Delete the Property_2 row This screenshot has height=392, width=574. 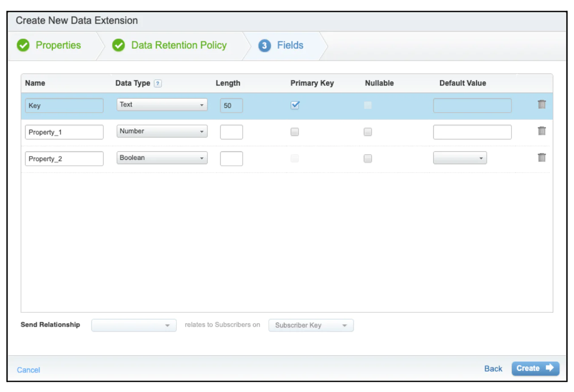click(541, 157)
